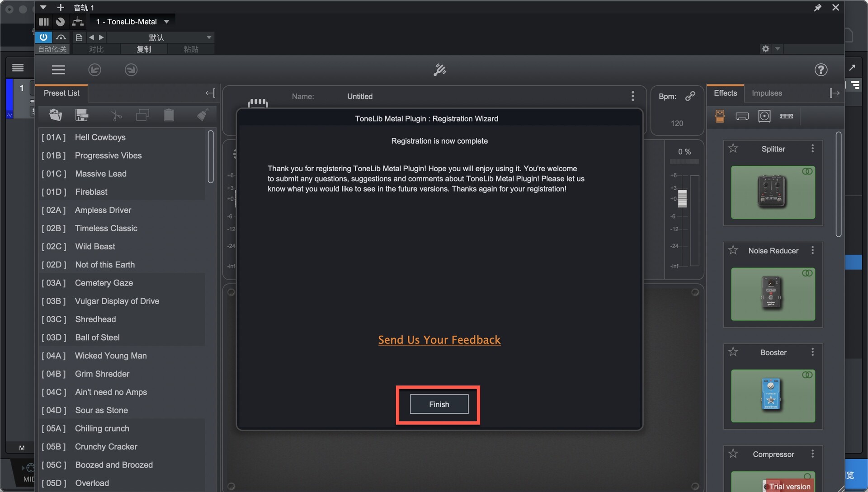This screenshot has width=868, height=492.
Task: Click the undo circular arrow icon
Action: (94, 70)
